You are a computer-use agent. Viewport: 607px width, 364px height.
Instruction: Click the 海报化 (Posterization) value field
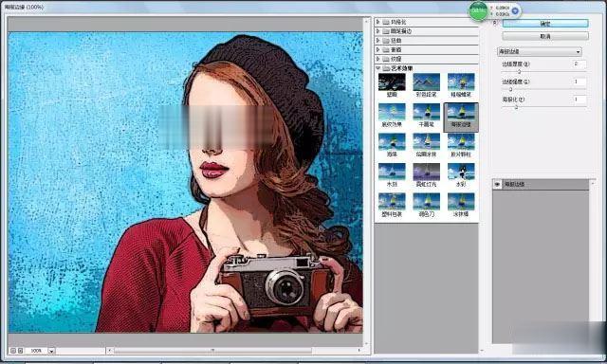(x=579, y=100)
